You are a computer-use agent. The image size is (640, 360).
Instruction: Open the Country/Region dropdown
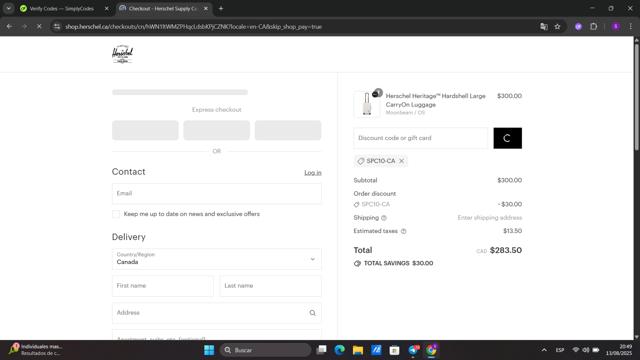coord(217,259)
